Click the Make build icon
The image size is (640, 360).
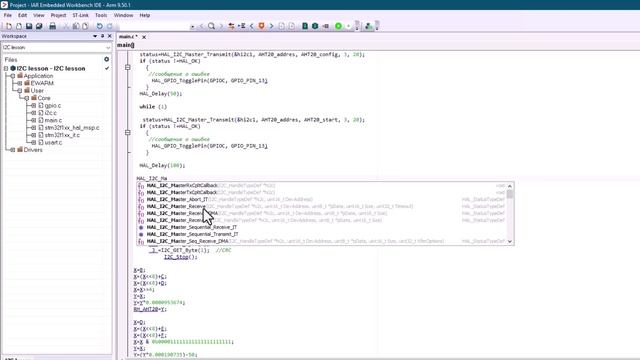[x=315, y=26]
